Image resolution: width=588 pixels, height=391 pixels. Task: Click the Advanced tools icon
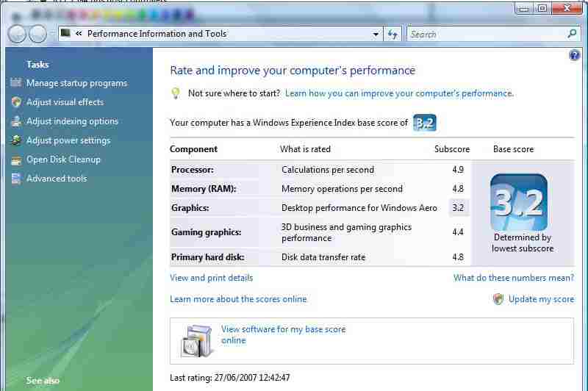(16, 179)
